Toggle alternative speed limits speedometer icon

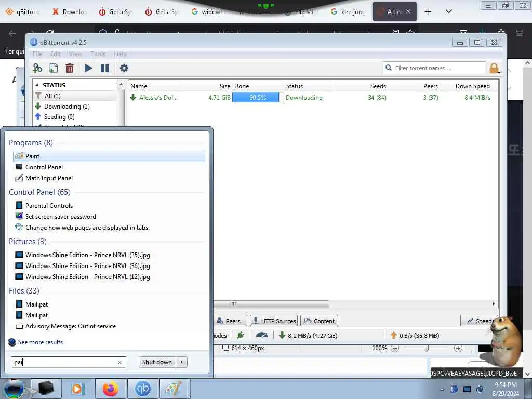[262, 335]
